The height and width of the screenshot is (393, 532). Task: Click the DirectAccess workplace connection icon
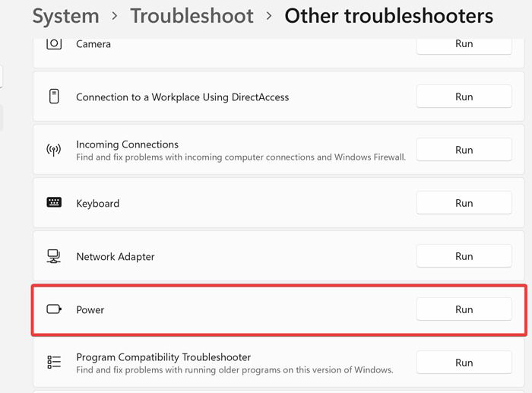tap(54, 97)
